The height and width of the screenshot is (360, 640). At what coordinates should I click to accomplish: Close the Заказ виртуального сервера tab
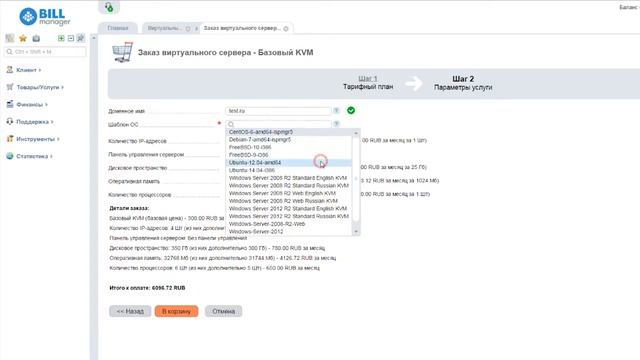pyautogui.click(x=286, y=29)
